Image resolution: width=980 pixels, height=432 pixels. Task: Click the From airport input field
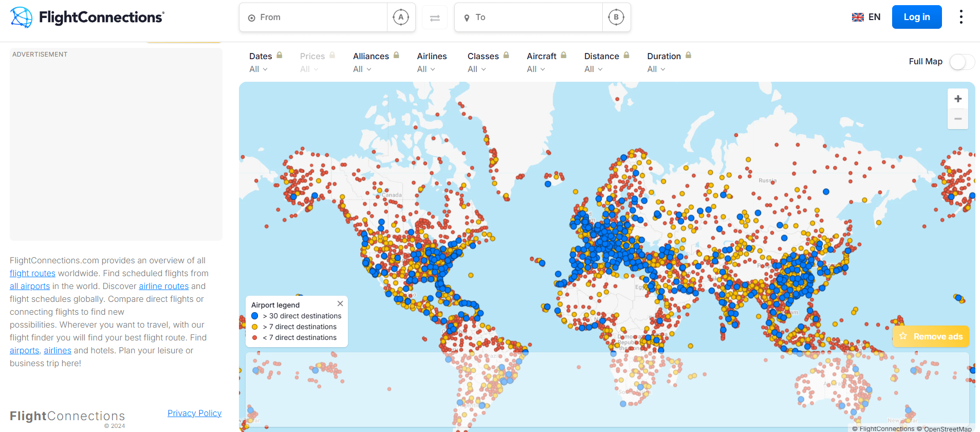pyautogui.click(x=313, y=17)
